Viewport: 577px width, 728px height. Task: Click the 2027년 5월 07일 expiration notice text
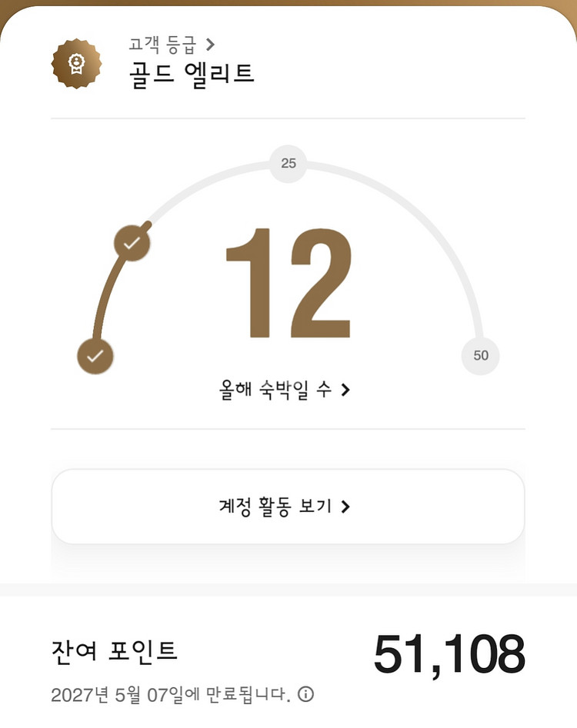[x=171, y=695]
